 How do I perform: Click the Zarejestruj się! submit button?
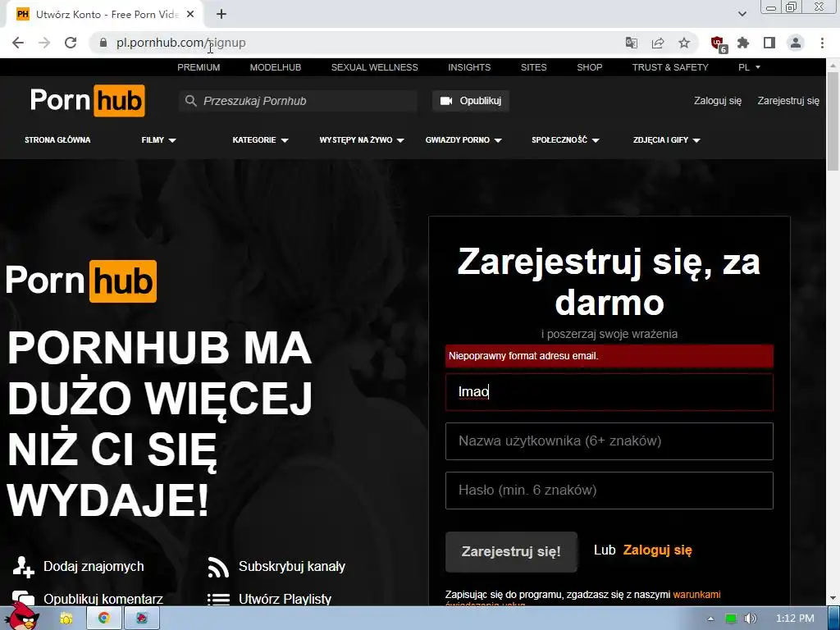click(x=511, y=552)
